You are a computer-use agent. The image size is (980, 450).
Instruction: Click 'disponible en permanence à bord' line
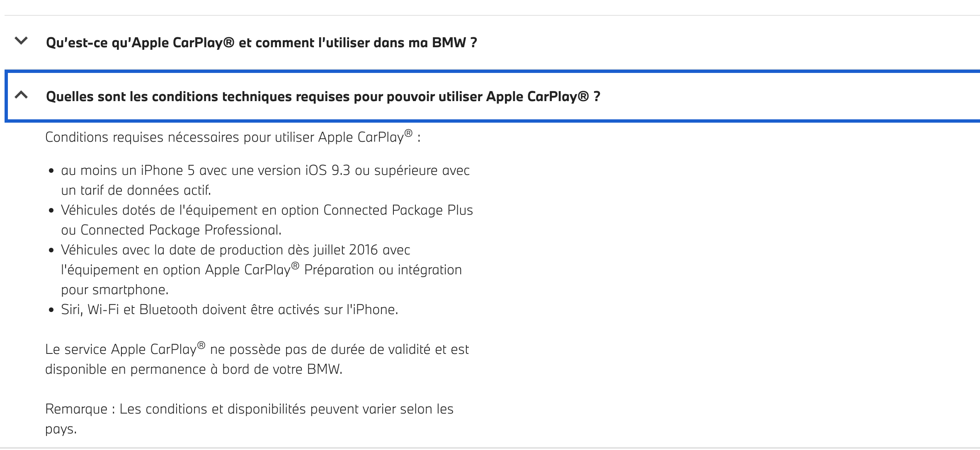click(x=194, y=369)
